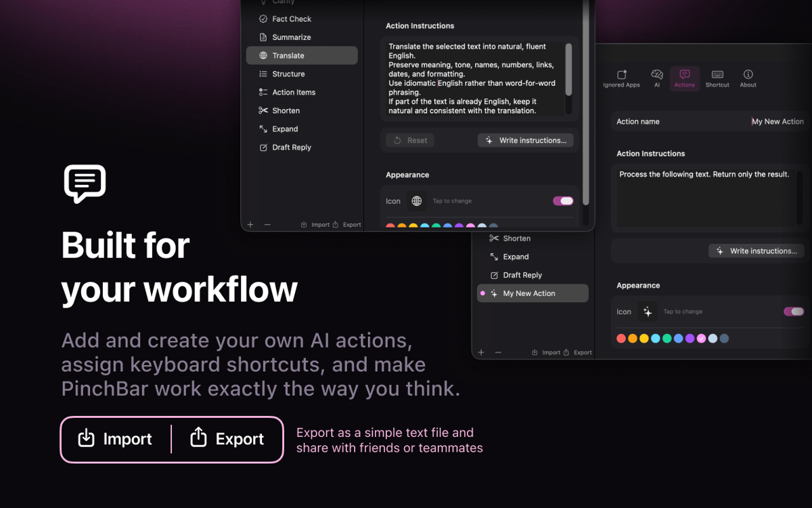Click the large pink-outlined Import button
Viewport: 812px width, 508px height.
(x=115, y=439)
